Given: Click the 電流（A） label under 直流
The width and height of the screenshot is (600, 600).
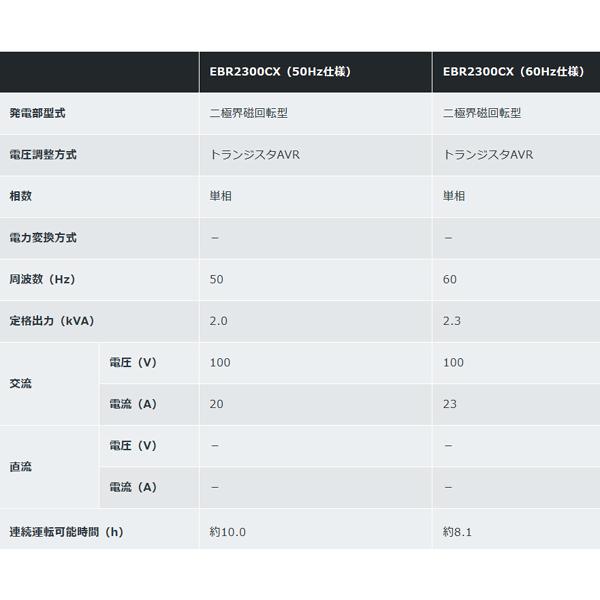Looking at the screenshot, I should pos(132,487).
